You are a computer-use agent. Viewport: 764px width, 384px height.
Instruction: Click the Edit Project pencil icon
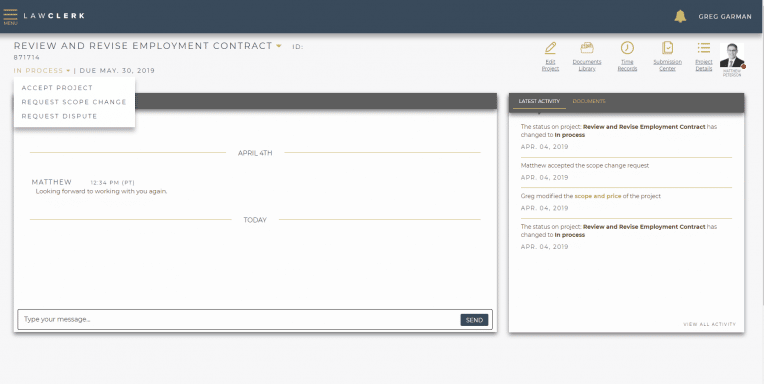pos(550,48)
